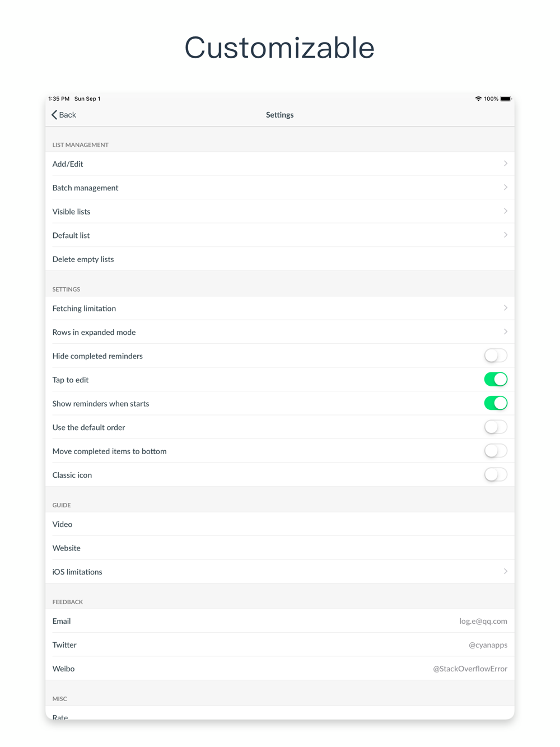This screenshot has height=747, width=560.
Task: Expand Visible lists chevron
Action: (505, 211)
